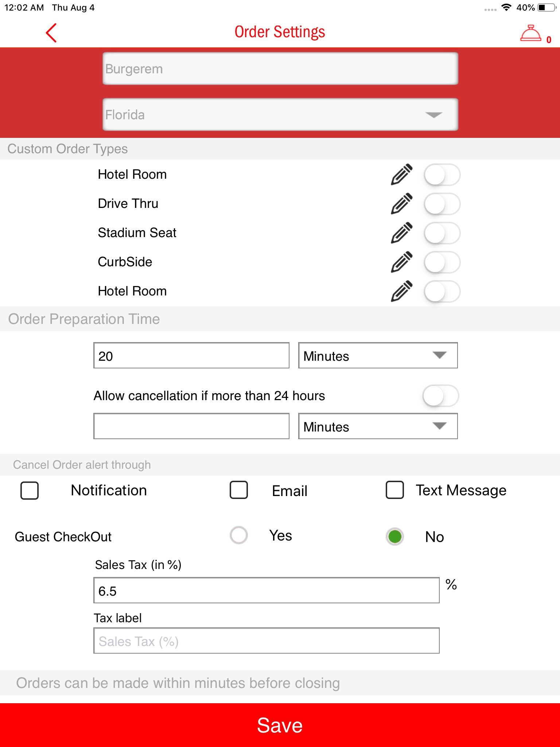Enable Stadium Seat order type switch
This screenshot has height=747, width=560.
[x=442, y=233]
